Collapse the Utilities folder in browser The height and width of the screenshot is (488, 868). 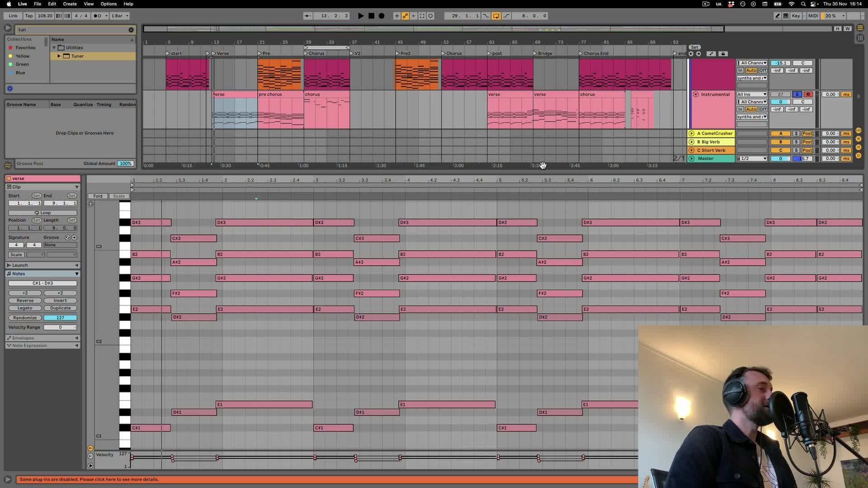(54, 48)
